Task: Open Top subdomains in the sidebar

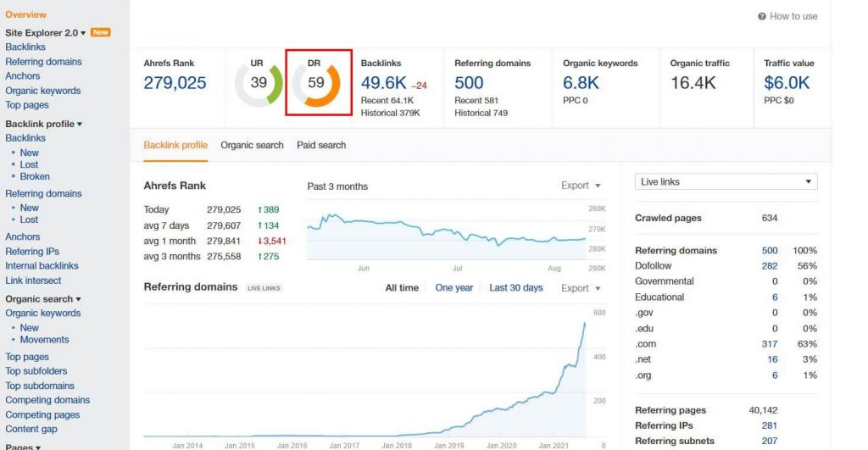Action: [x=40, y=386]
